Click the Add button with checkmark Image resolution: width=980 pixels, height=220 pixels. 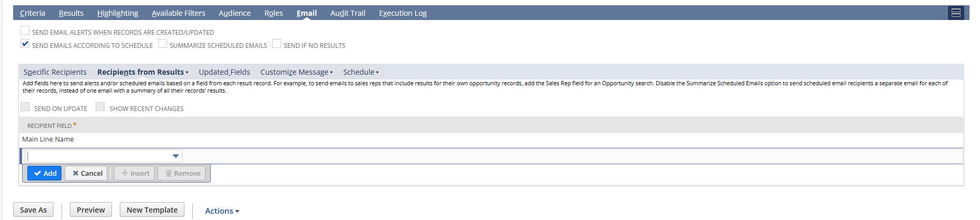coord(45,173)
